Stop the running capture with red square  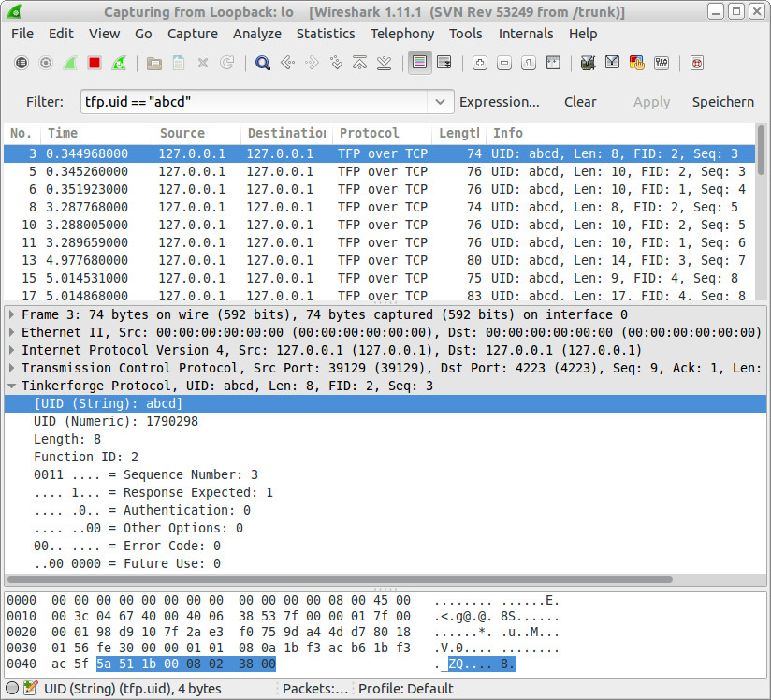(95, 64)
